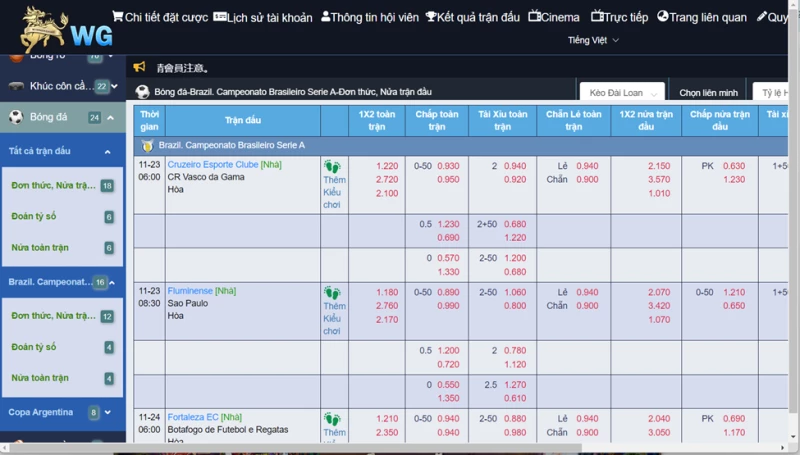Click the Bóng đá soccer ball sidebar icon
This screenshot has height=455, width=800.
[16, 117]
